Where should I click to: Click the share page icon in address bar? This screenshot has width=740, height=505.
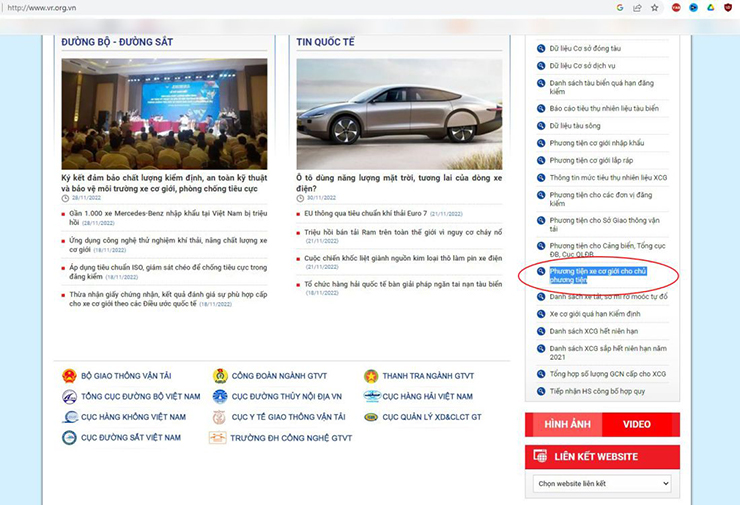[637, 7]
